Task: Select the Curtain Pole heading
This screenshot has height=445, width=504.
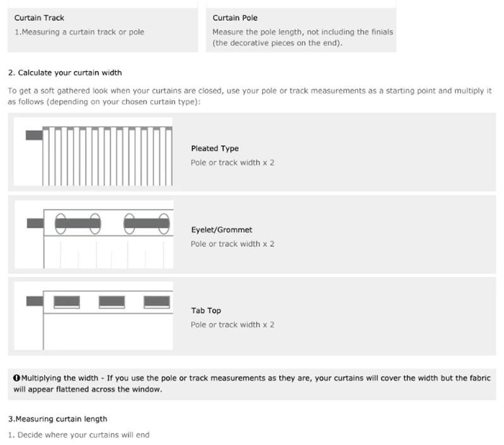Action: (235, 18)
